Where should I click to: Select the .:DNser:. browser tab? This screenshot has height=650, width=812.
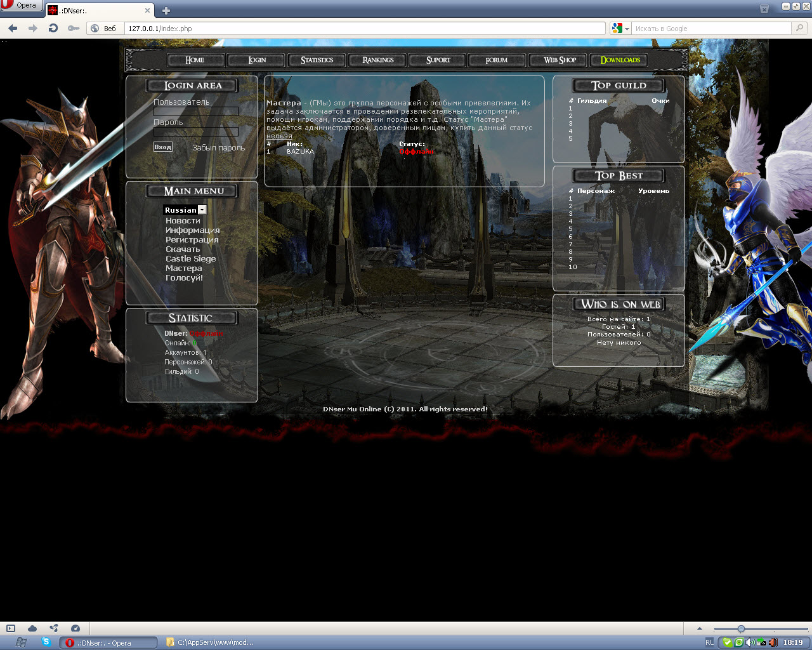pos(100,10)
